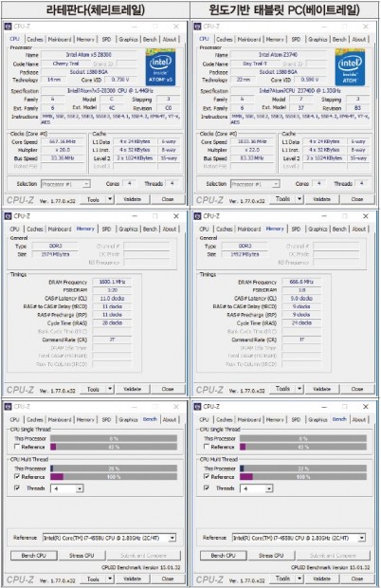
Task: Open Threads count dropdown in 태블릿 PC Bench window
Action: coord(269,488)
